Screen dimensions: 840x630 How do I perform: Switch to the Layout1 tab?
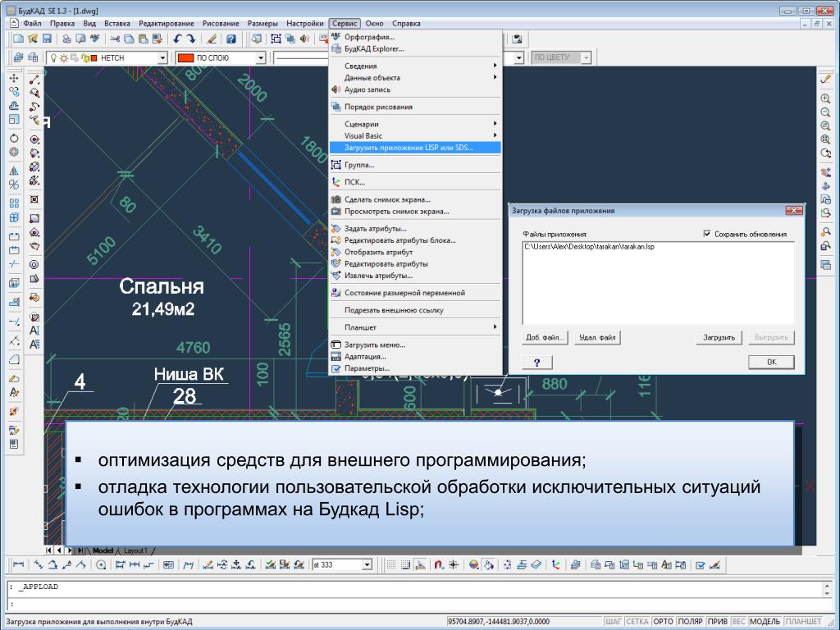[135, 550]
